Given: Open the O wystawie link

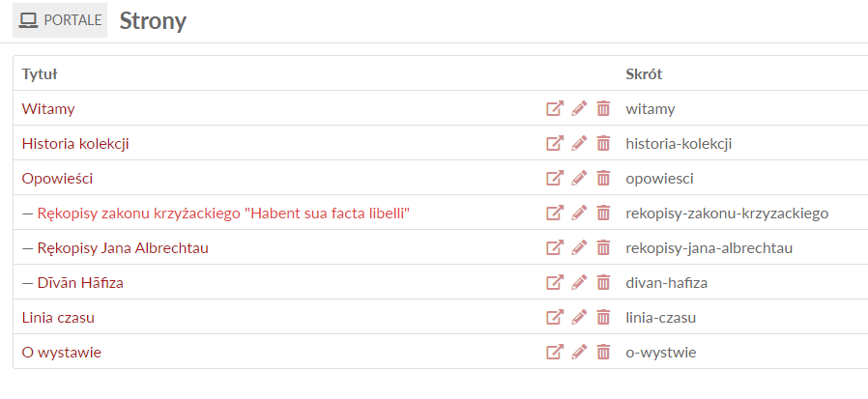Looking at the screenshot, I should pos(62,353).
